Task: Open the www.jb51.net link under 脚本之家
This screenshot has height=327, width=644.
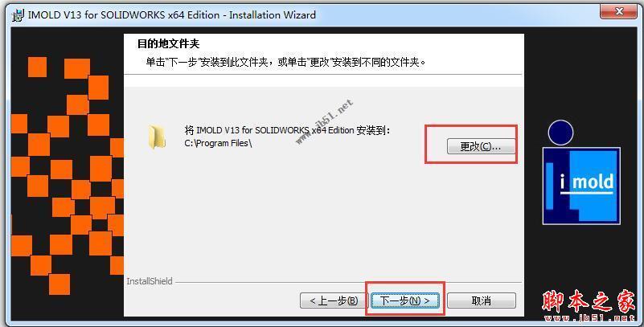Action: click(x=589, y=318)
